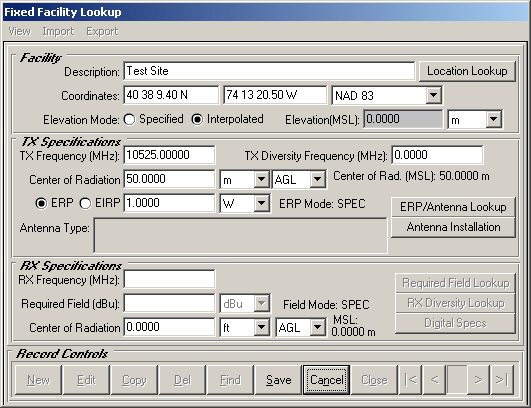Click the latitude field 40 38 9.40 N
This screenshot has height=408, width=531.
[x=171, y=95]
